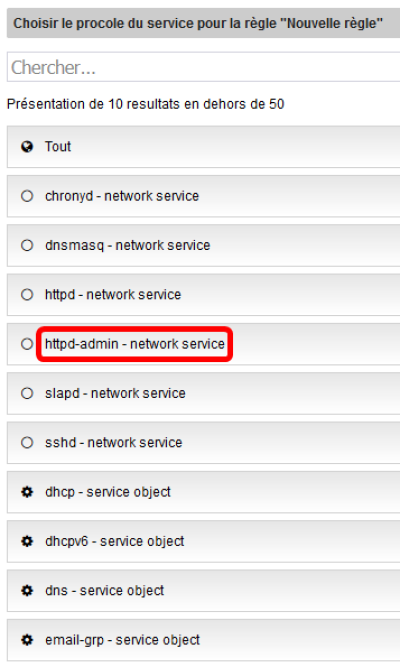
Task: Choose the httpd radio circle
Action: (x=27, y=295)
